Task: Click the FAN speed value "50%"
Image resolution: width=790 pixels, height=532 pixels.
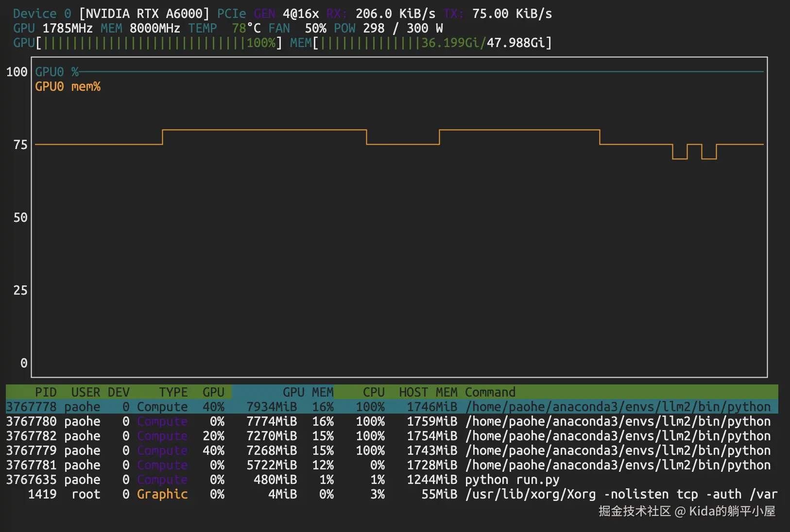Action: (315, 28)
